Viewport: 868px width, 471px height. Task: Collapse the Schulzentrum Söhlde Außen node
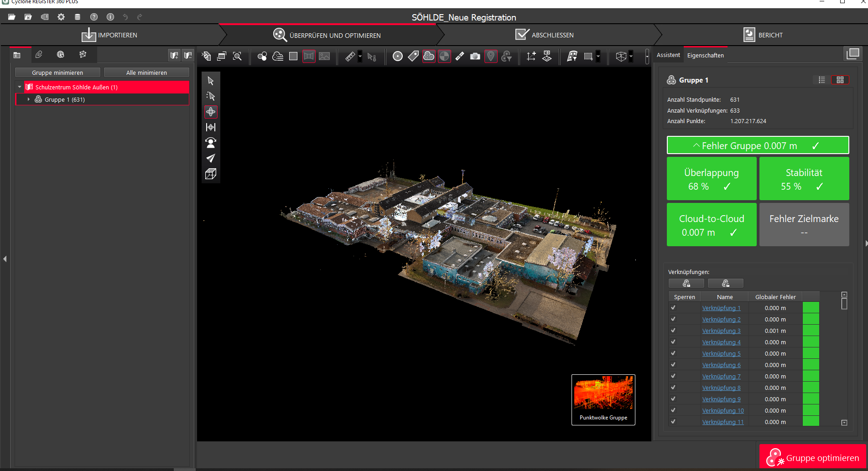click(x=20, y=87)
